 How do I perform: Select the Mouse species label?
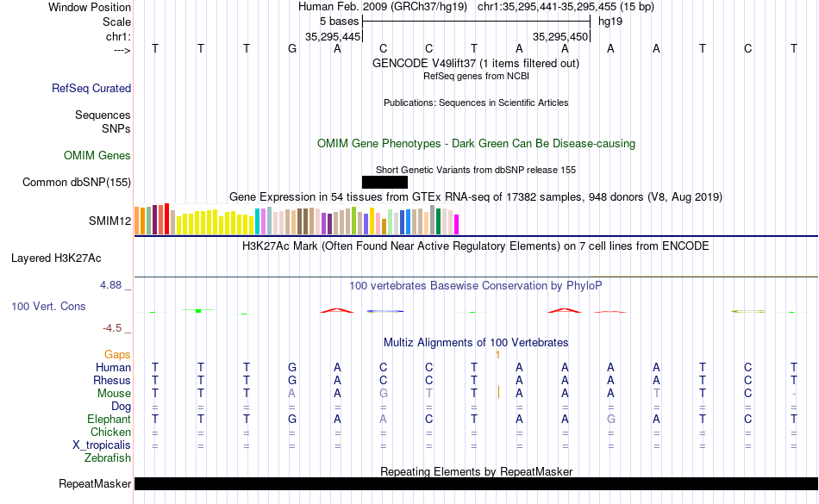tap(114, 394)
